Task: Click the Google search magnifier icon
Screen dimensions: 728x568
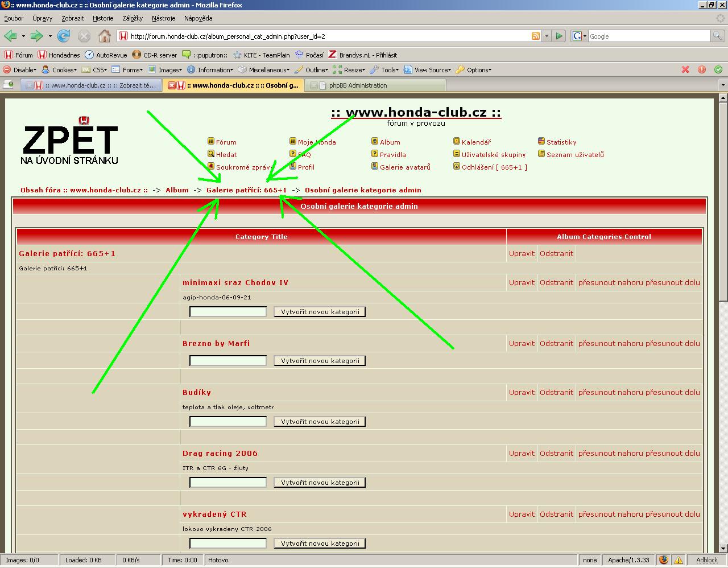Action: click(719, 36)
